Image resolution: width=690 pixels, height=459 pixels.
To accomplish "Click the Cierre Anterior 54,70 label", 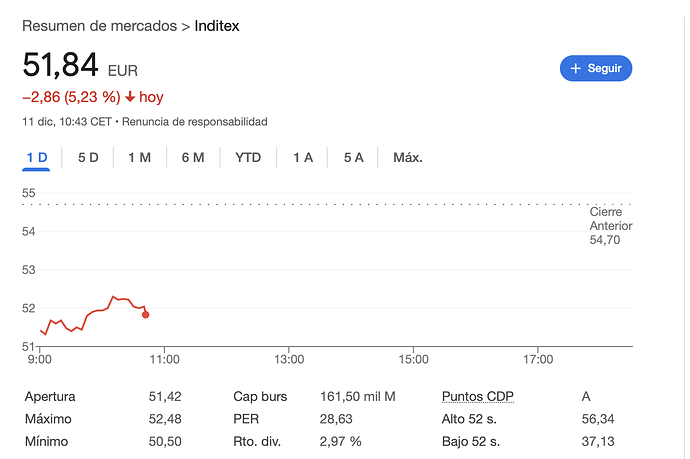I will pyautogui.click(x=611, y=226).
